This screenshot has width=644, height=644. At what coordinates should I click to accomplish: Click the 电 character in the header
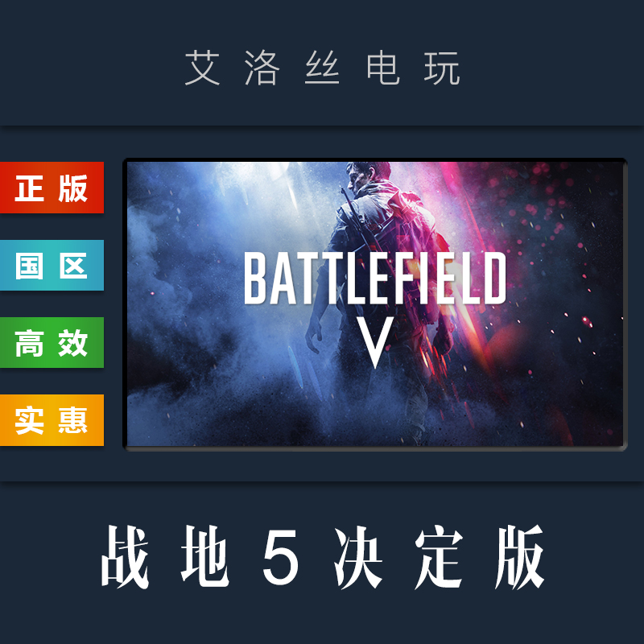383,68
